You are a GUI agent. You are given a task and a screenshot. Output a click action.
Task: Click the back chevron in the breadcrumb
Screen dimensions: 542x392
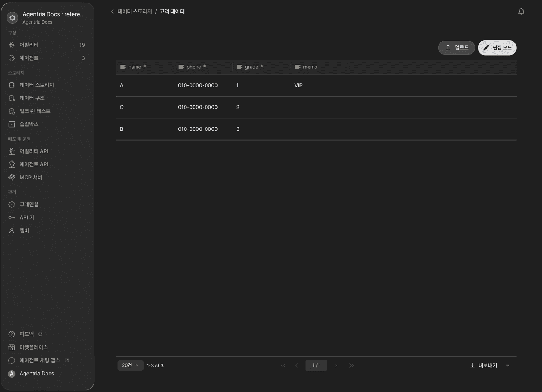pyautogui.click(x=112, y=12)
